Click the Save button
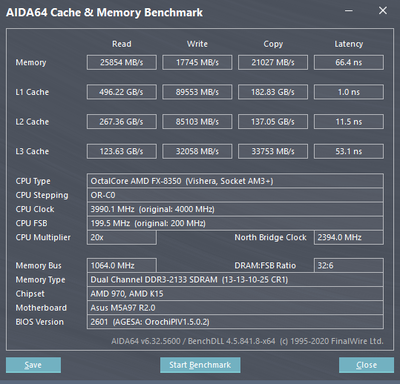This screenshot has height=384, width=400. pos(33,365)
